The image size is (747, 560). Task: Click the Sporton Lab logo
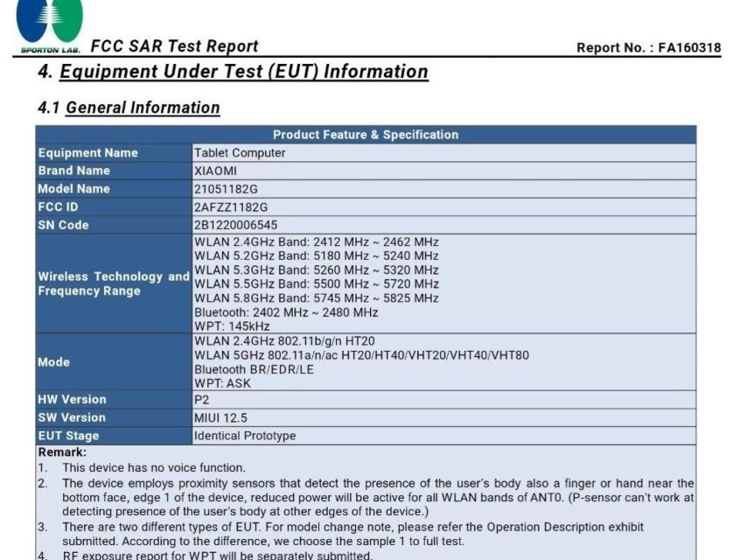(x=50, y=24)
